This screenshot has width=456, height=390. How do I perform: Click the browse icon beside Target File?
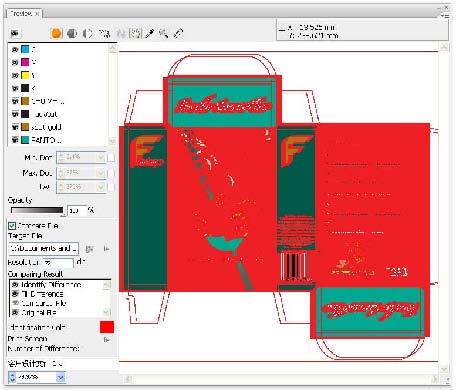pyautogui.click(x=89, y=249)
